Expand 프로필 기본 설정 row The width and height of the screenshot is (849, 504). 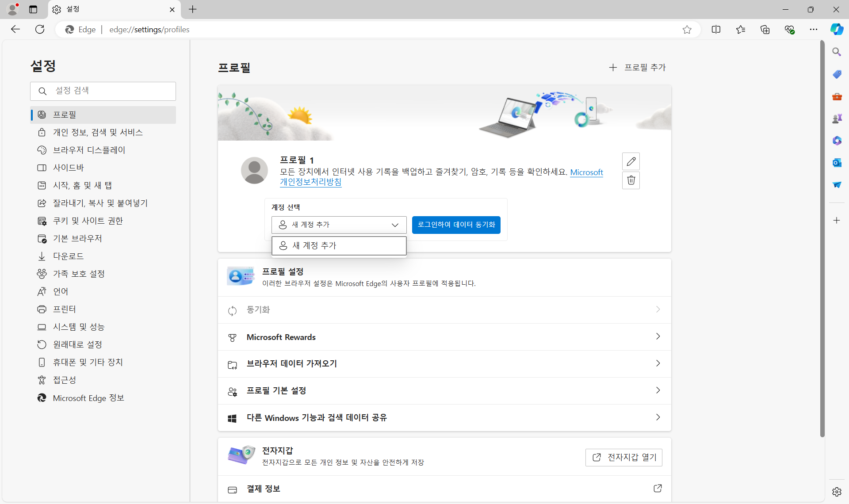click(444, 391)
